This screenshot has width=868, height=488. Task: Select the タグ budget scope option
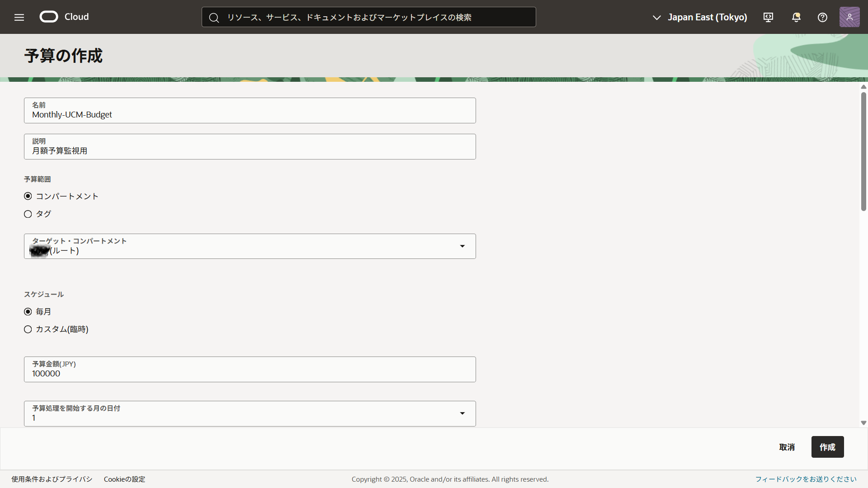(x=28, y=214)
